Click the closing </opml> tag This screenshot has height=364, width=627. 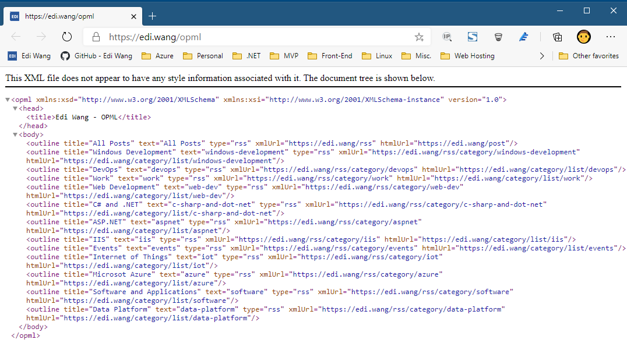pos(26,335)
